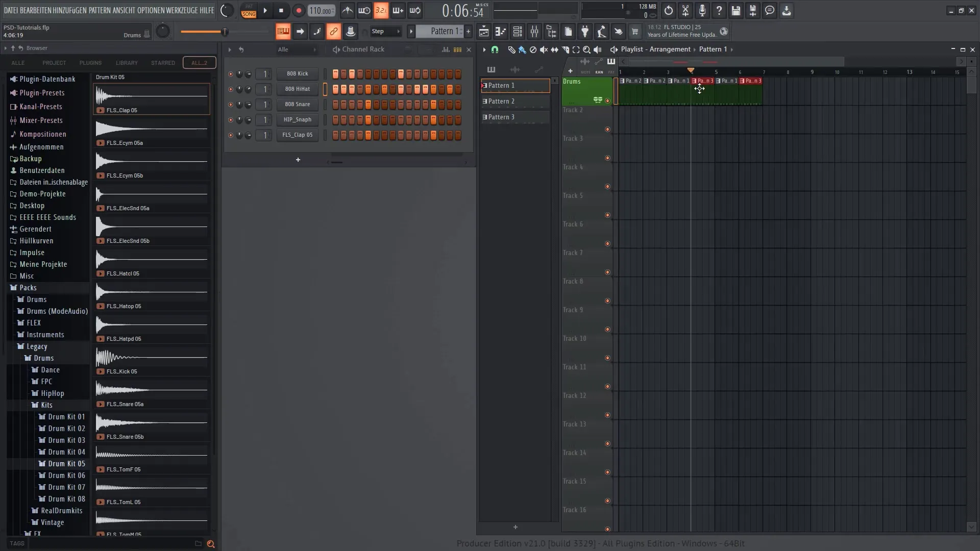Mute the Drums playlist track LED
The width and height of the screenshot is (980, 551).
click(607, 101)
